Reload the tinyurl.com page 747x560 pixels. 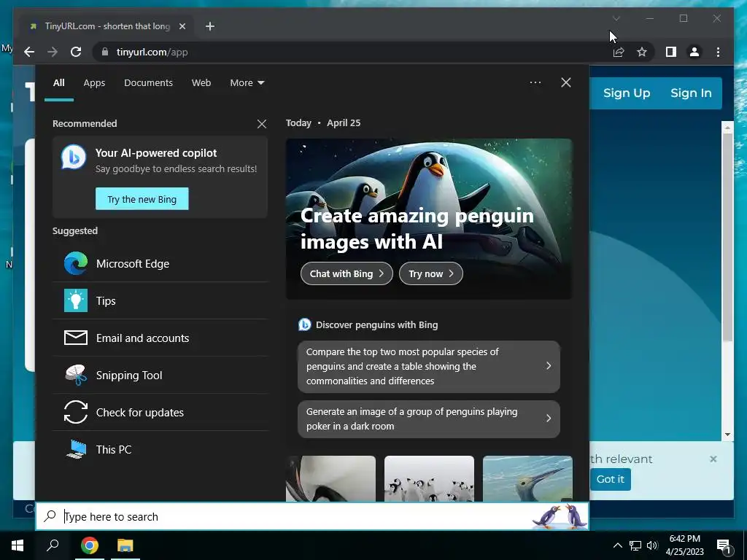coord(76,52)
